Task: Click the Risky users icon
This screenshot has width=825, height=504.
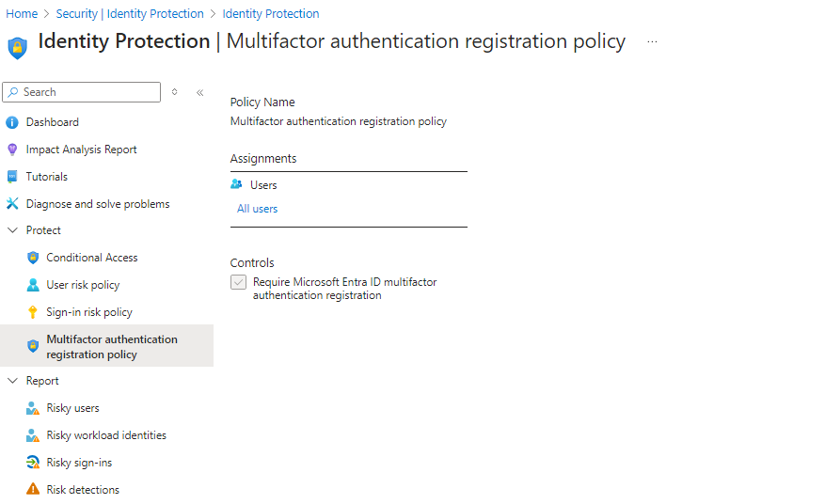Action: point(33,408)
